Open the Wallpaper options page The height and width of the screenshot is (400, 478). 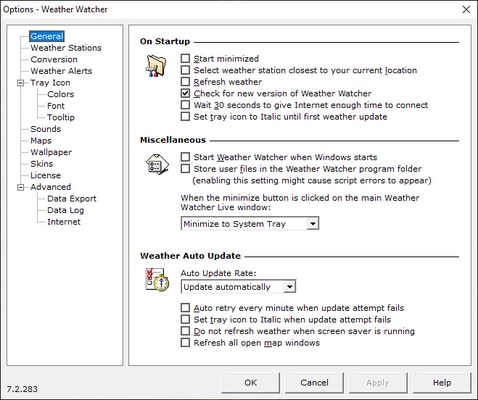pyautogui.click(x=51, y=152)
